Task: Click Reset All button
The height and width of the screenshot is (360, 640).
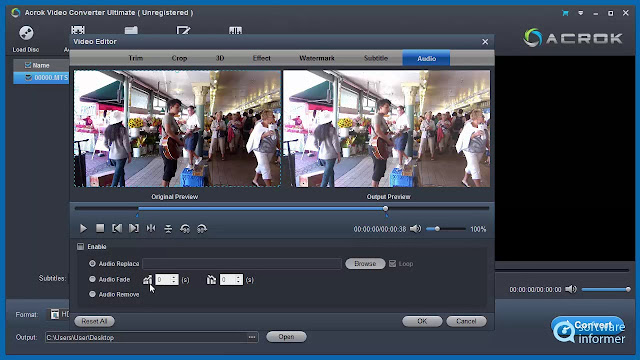Action: pyautogui.click(x=94, y=321)
